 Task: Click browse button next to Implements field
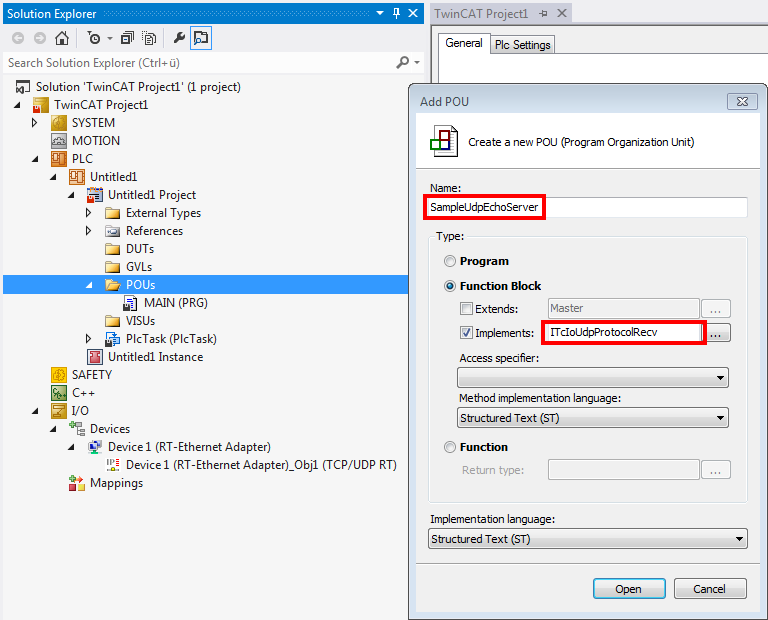click(x=716, y=334)
